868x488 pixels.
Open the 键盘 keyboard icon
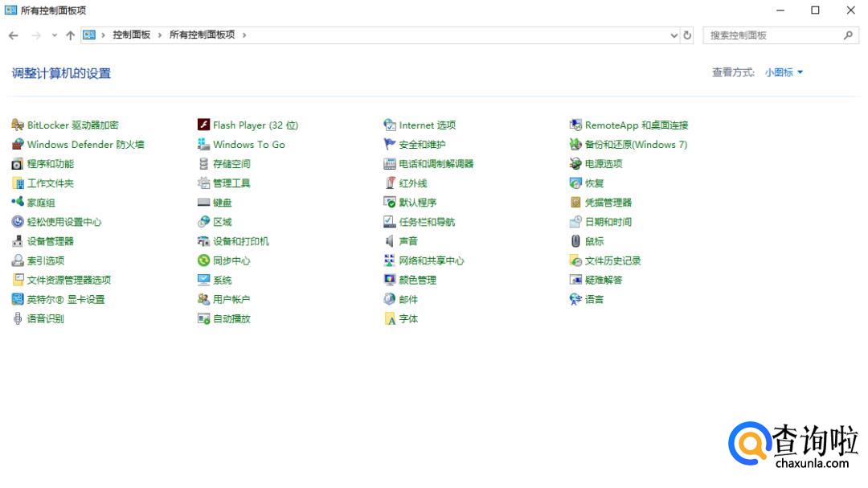coord(203,203)
